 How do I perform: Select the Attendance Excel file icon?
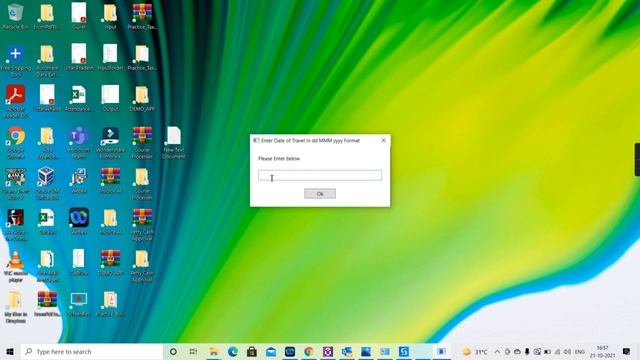tap(78, 99)
